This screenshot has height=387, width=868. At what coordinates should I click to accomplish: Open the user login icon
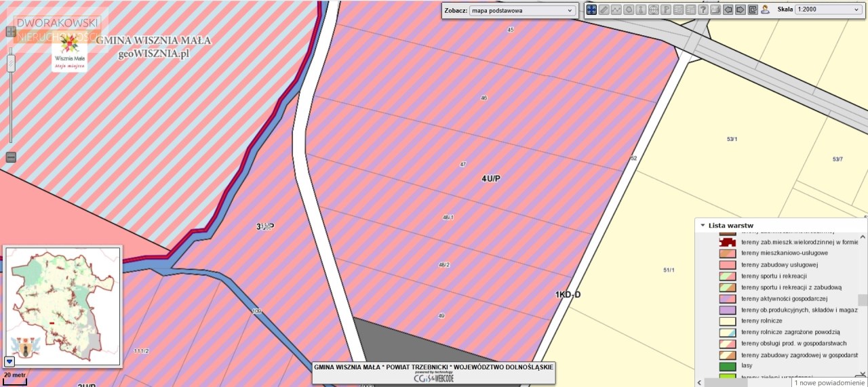coord(765,9)
